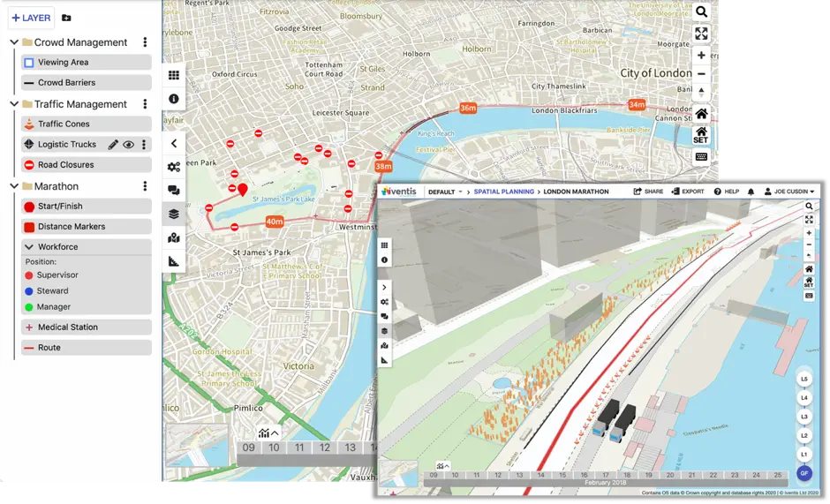Click the new folder icon beside LAYER
This screenshot has width=830, height=504.
coord(66,18)
